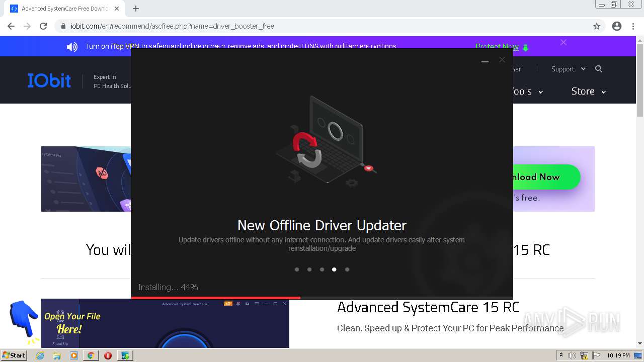The image size is (644, 362).
Task: Click the padlock site info icon
Action: [63, 26]
